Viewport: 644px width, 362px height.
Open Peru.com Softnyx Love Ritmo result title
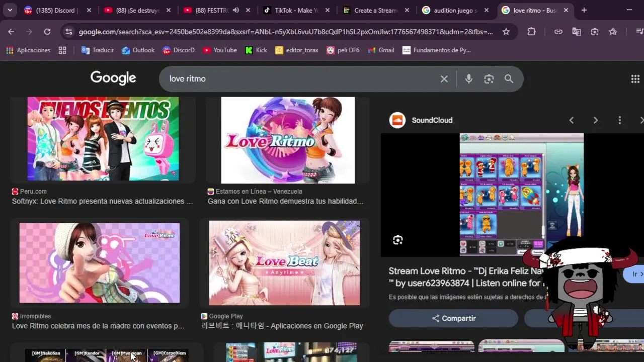point(102,201)
